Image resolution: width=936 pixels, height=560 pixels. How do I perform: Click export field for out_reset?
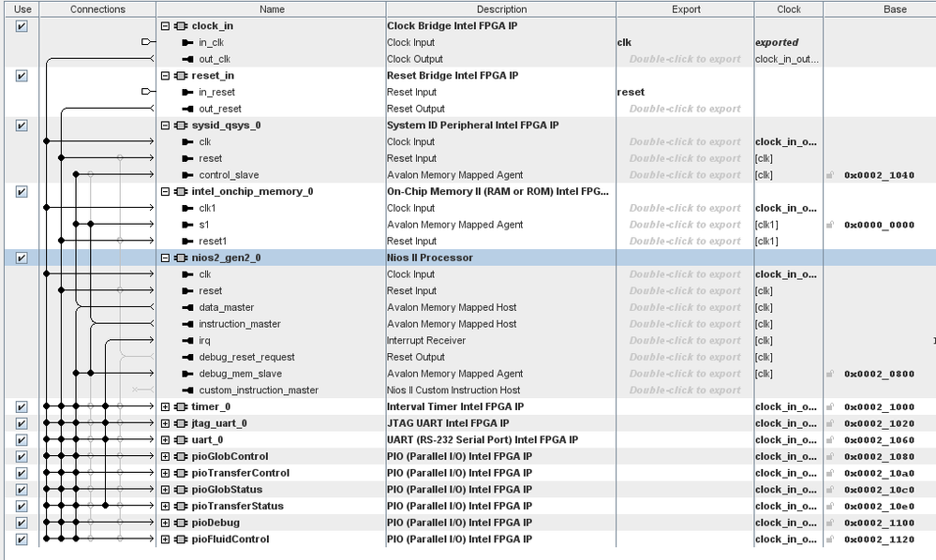685,109
